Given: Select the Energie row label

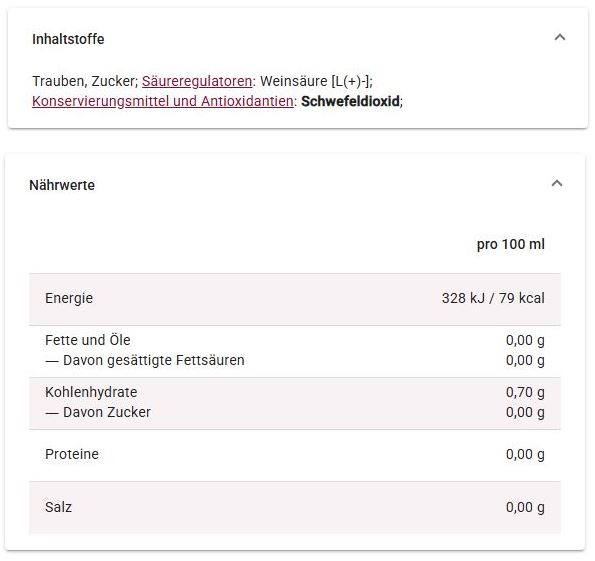Looking at the screenshot, I should coord(69,298).
